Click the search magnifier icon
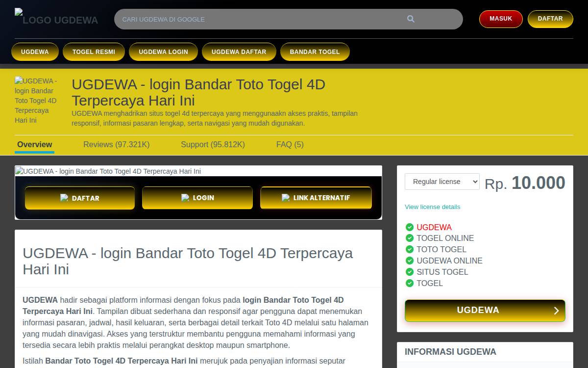 click(411, 19)
